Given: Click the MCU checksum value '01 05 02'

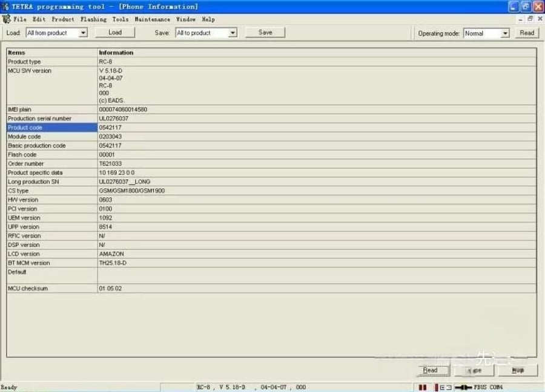Looking at the screenshot, I should click(110, 289).
